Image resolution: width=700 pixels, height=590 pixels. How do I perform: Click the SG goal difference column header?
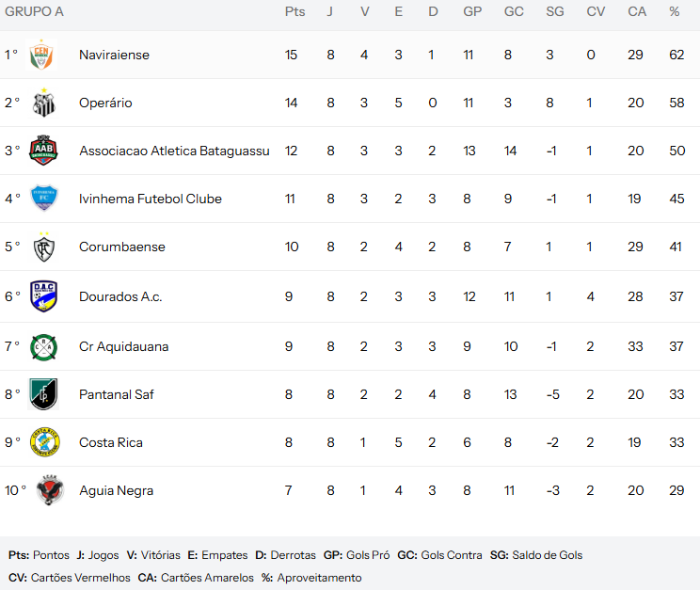click(x=555, y=11)
